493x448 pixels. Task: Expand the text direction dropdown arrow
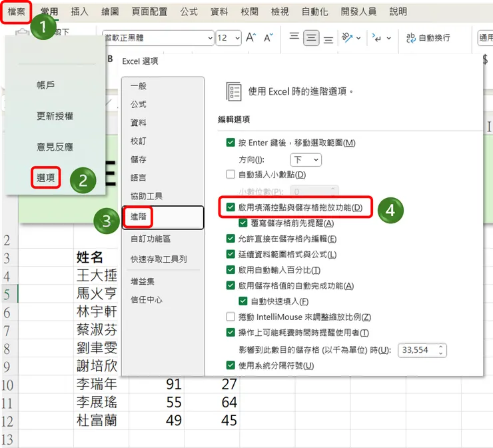click(x=389, y=38)
